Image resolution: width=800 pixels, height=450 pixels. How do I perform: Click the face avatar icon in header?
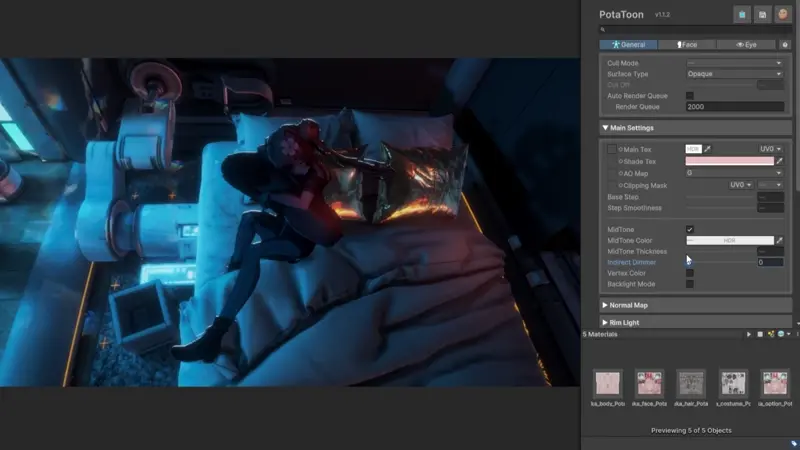pos(783,14)
